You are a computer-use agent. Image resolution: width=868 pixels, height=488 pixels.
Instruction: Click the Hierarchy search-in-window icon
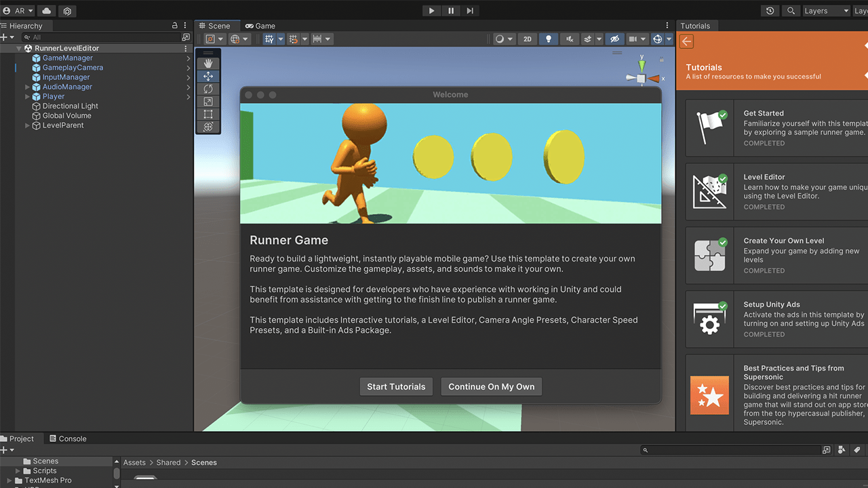tap(186, 37)
